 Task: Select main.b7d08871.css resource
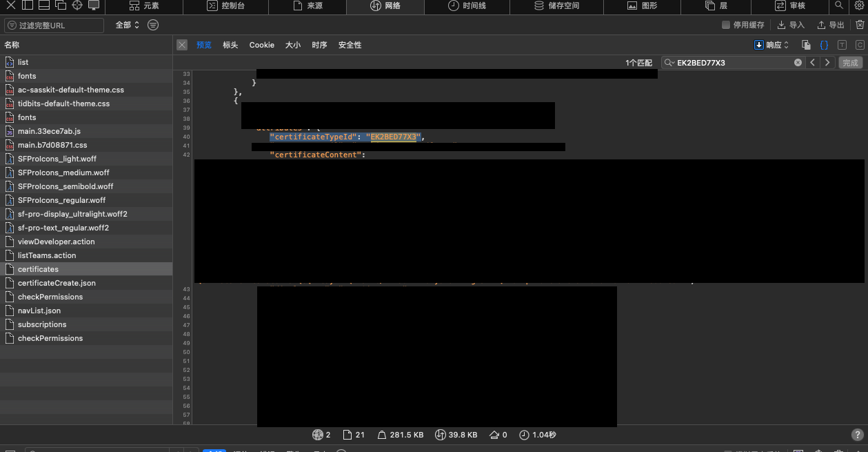point(86,145)
